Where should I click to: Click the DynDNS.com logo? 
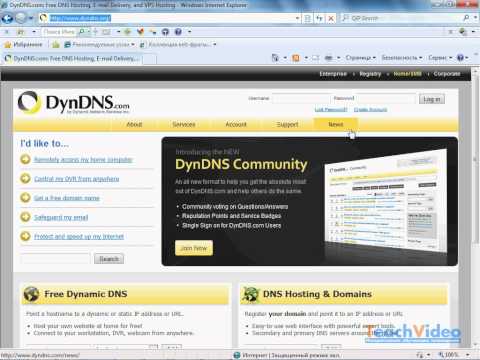coord(74,103)
